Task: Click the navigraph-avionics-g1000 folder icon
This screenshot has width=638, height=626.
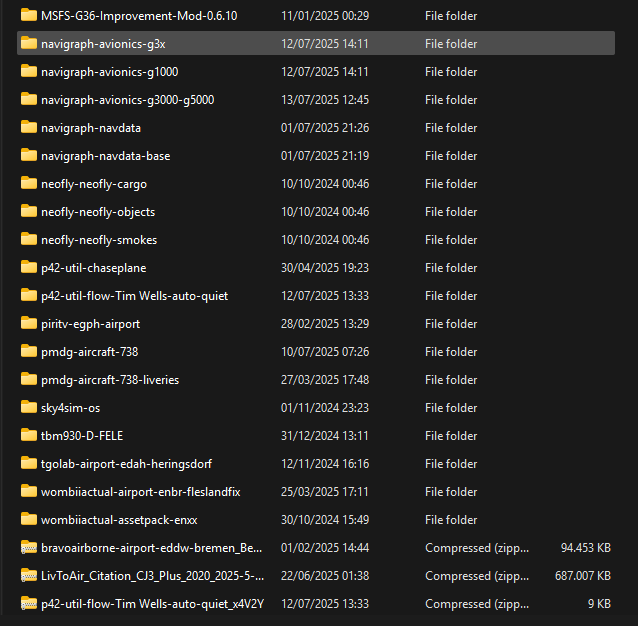Action: pyautogui.click(x=28, y=71)
